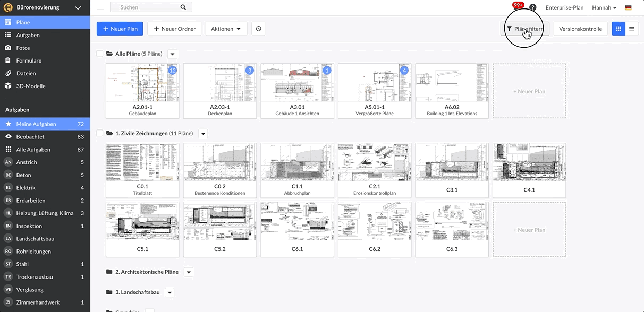The image size is (644, 312).
Task: Toggle the hamburger sidebar menu icon
Action: click(x=100, y=7)
